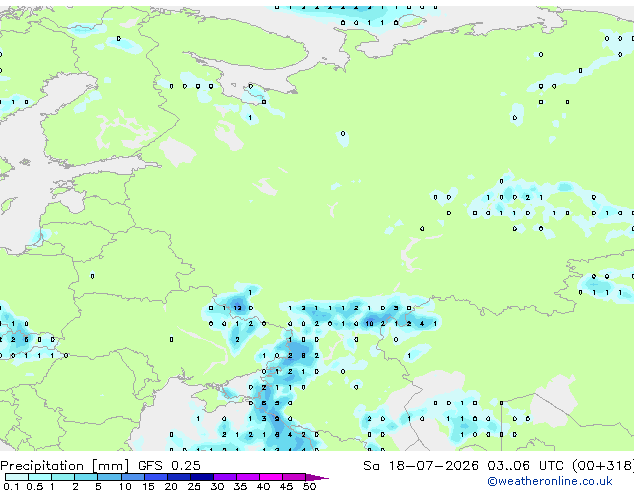Open the weatheronline.co.uk link
Screen dimensions: 634x490
pos(550,481)
